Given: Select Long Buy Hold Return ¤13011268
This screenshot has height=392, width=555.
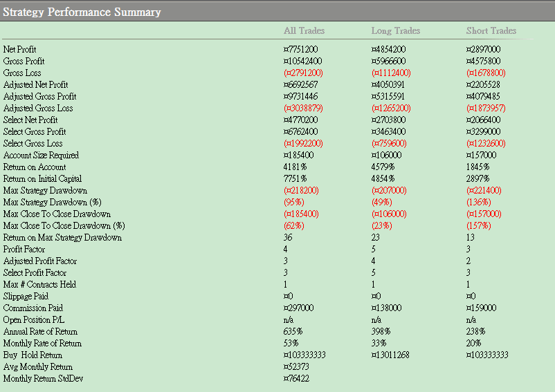Looking at the screenshot, I should coord(390,355).
